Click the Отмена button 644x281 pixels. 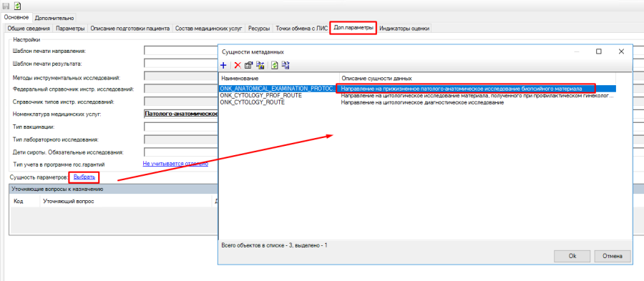pyautogui.click(x=613, y=255)
